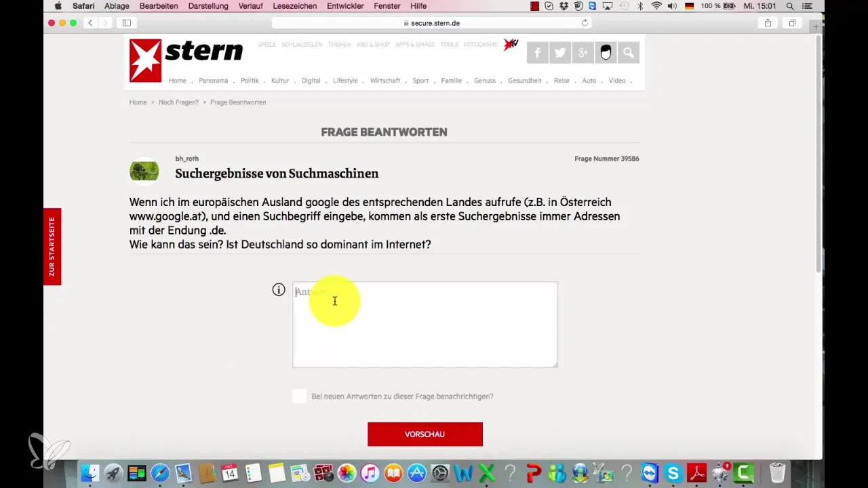Click the VORSCHAU button
The image size is (868, 488).
[x=425, y=434]
